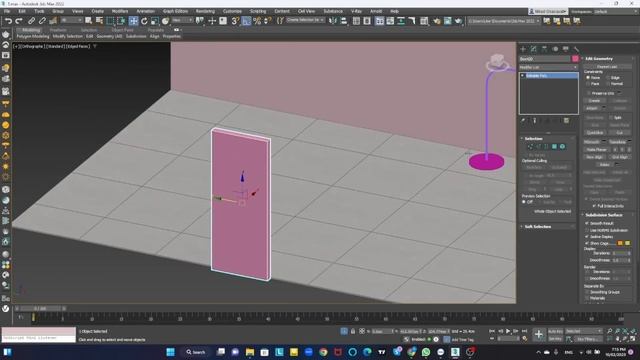Switch to the Utilities command panel tab
Image resolution: width=640 pixels, height=360 pixels.
pyautogui.click(x=576, y=49)
